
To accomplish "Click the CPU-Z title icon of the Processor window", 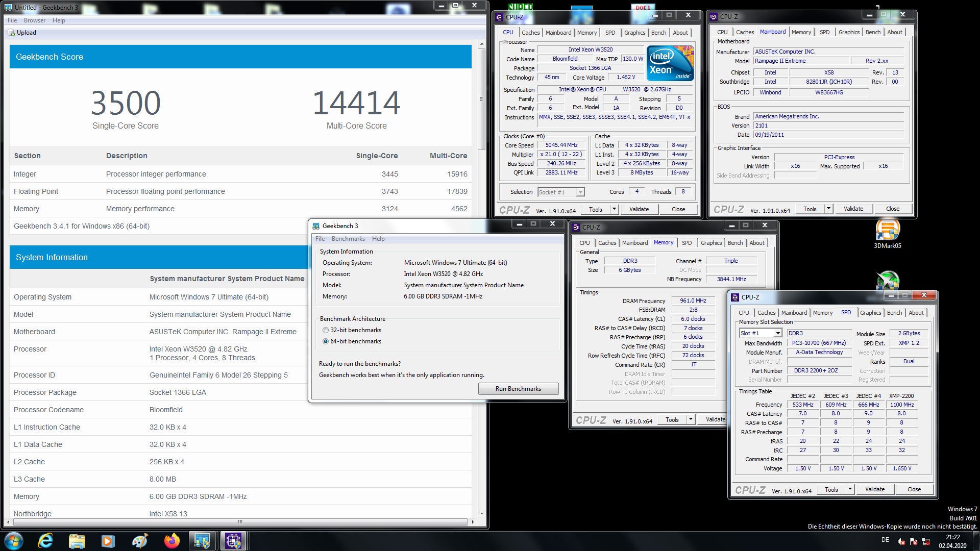I will click(x=500, y=17).
